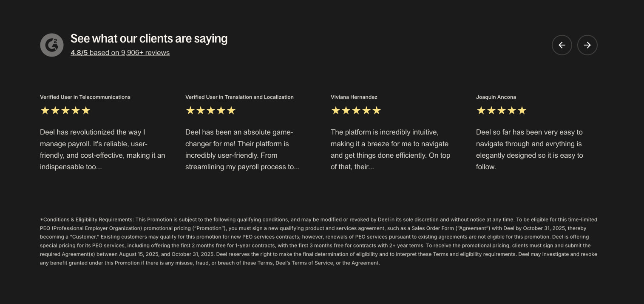Open the elegantly designed review text
Viewport: 644px width, 304px height.
point(530,150)
